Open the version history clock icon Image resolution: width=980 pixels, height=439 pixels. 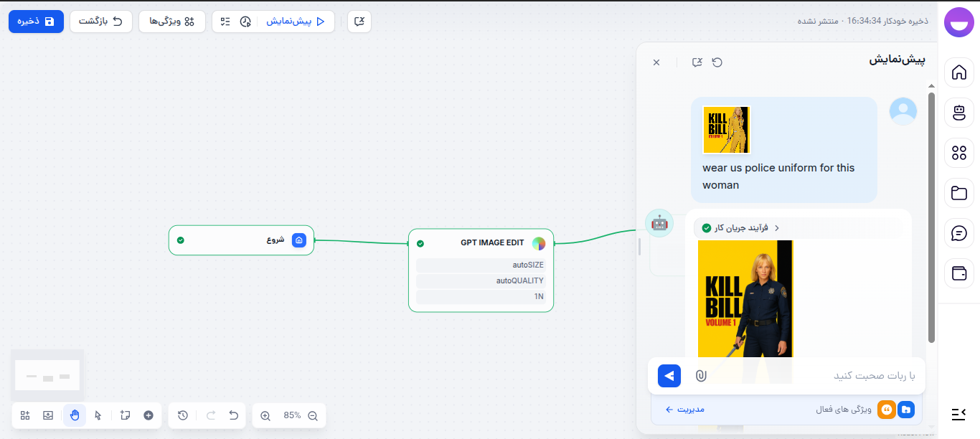click(x=183, y=415)
